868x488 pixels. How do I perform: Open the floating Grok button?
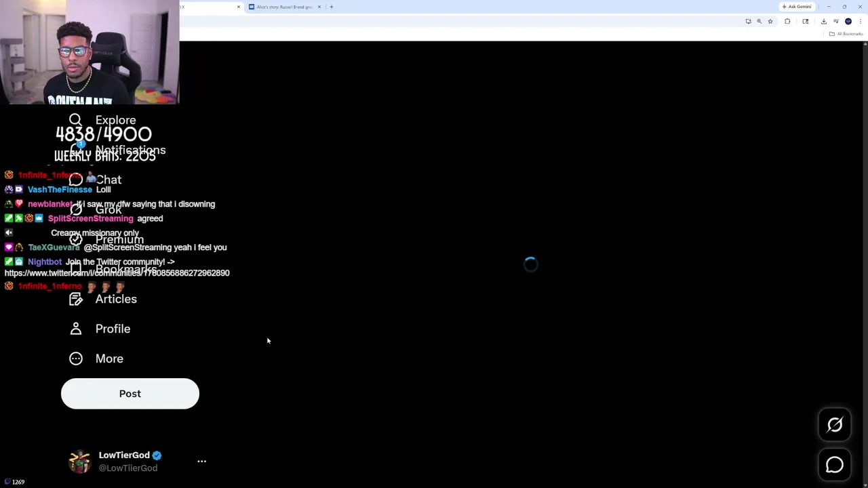coord(835,425)
